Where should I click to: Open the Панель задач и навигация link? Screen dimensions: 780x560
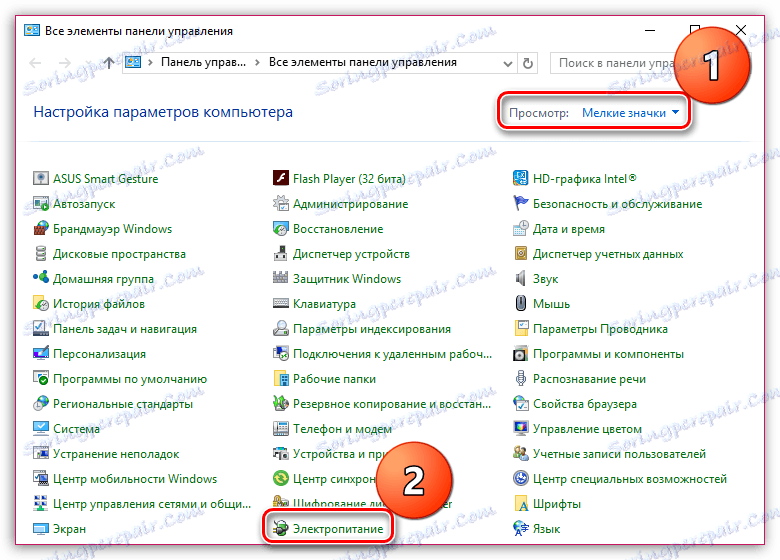[125, 329]
